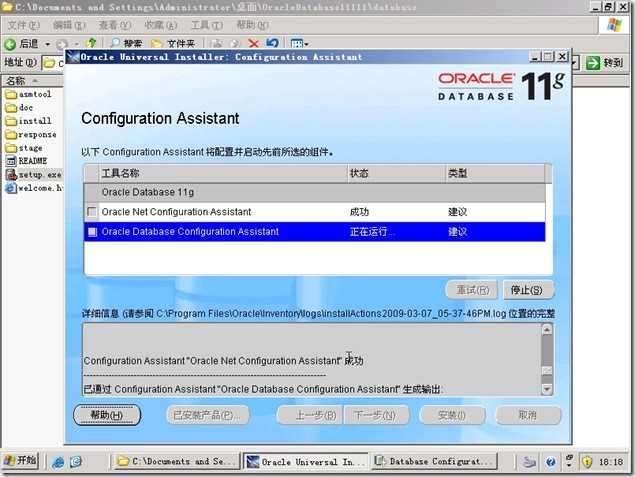Open the 开始 Start menu
Screen dimensions: 635x477
pos(20,461)
